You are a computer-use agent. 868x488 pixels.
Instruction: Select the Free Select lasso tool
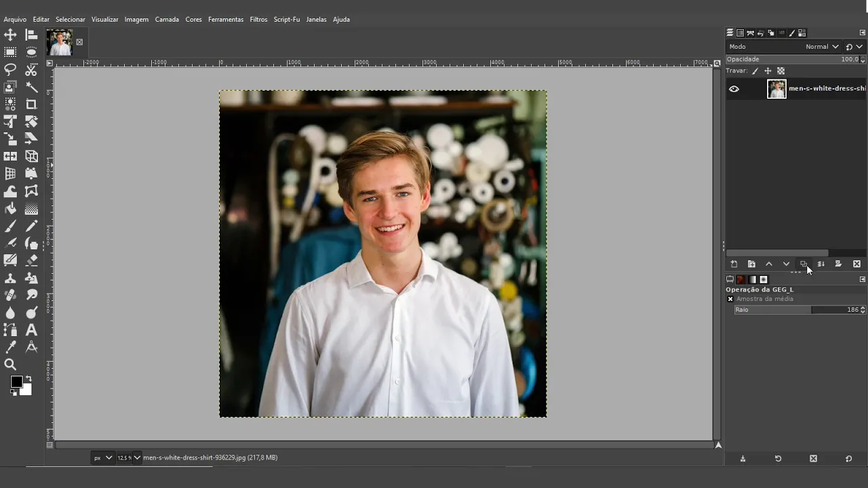(10, 70)
